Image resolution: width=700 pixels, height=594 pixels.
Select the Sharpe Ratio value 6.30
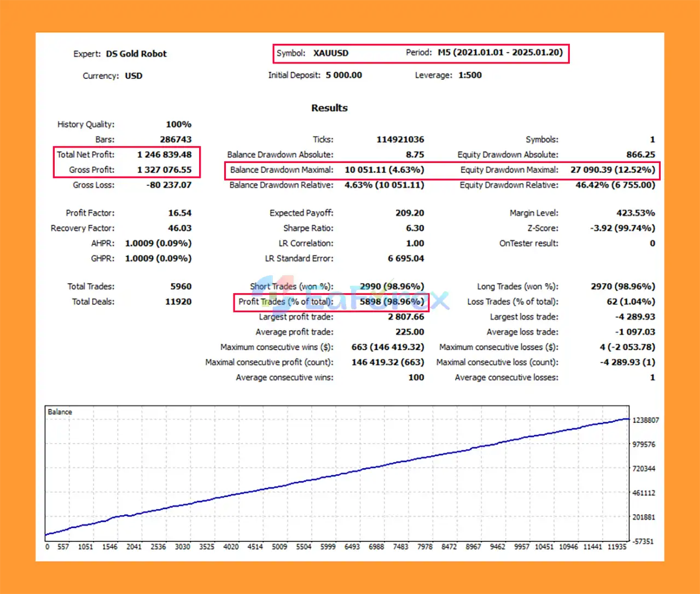(x=415, y=229)
